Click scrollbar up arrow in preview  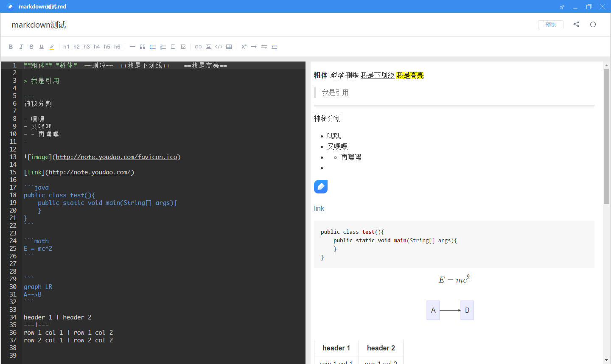pos(606,65)
